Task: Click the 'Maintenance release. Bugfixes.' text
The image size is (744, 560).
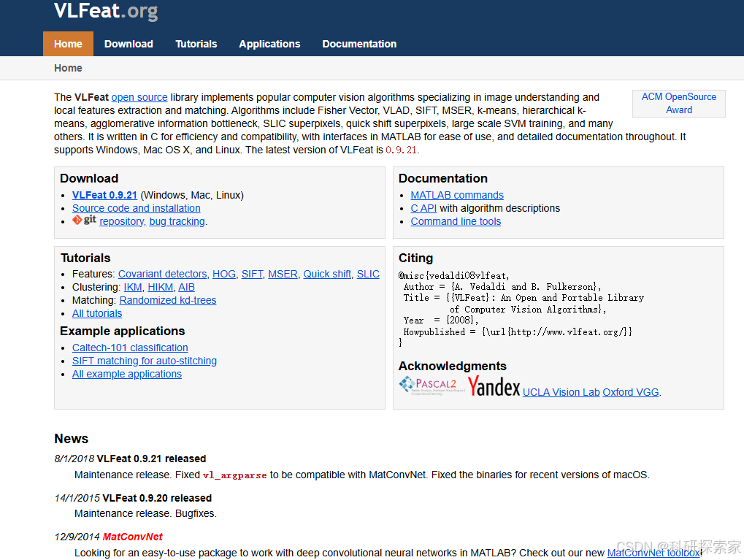Action: (x=145, y=513)
